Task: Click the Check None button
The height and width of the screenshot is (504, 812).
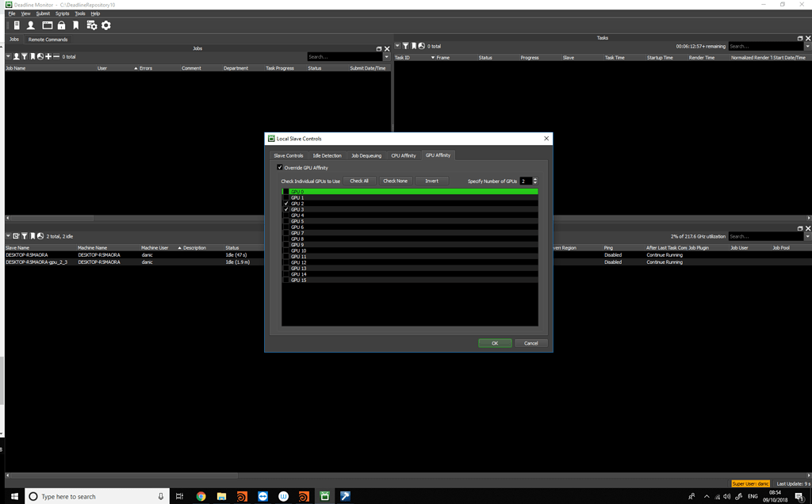Action: click(395, 181)
